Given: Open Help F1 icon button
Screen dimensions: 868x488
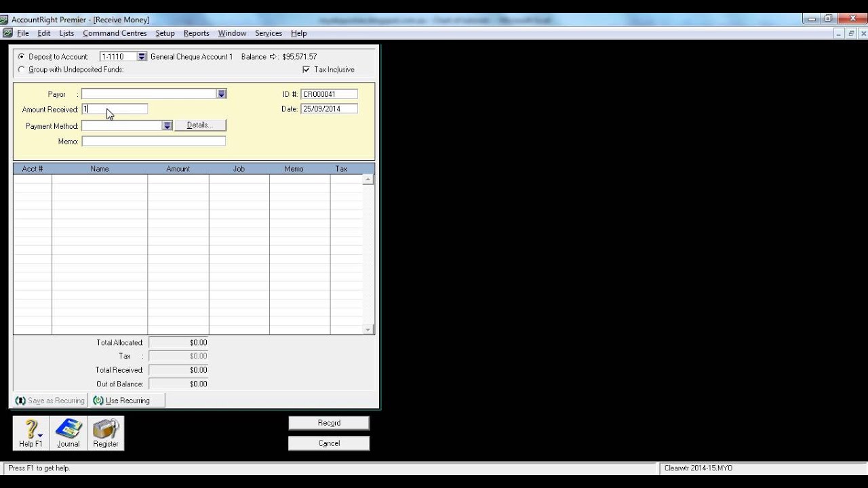Looking at the screenshot, I should click(31, 433).
